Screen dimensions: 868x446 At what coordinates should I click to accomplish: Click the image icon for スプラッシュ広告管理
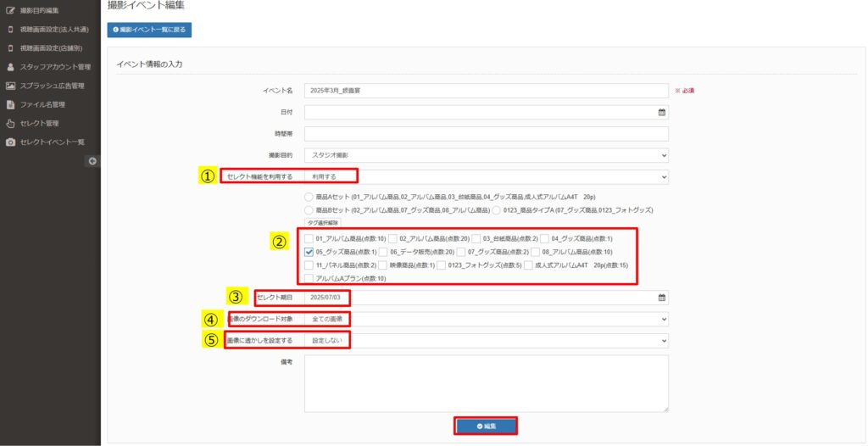tap(10, 86)
